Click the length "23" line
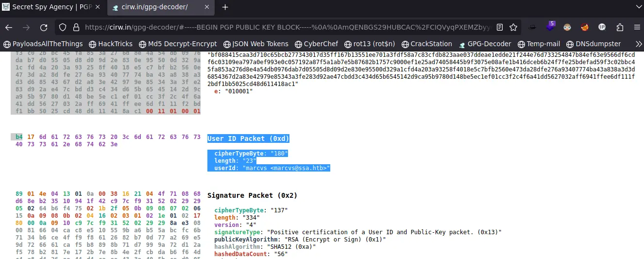 pyautogui.click(x=235, y=160)
